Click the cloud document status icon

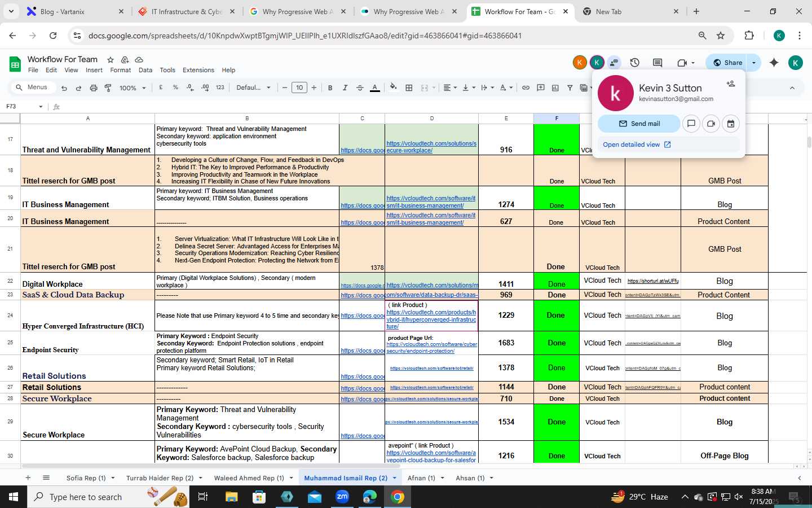139,59
